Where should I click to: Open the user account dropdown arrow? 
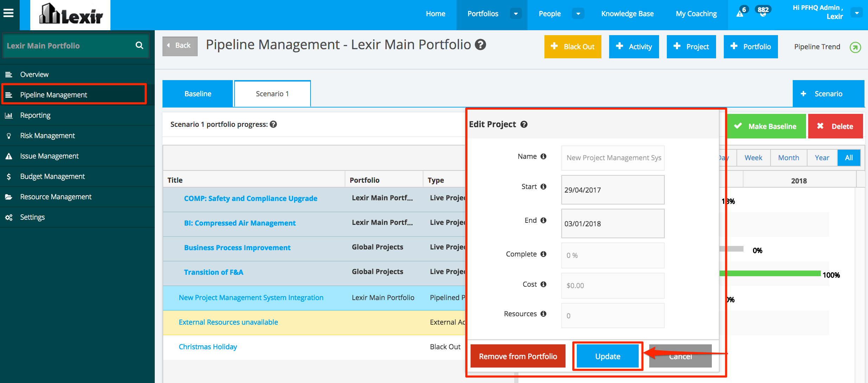(x=857, y=13)
